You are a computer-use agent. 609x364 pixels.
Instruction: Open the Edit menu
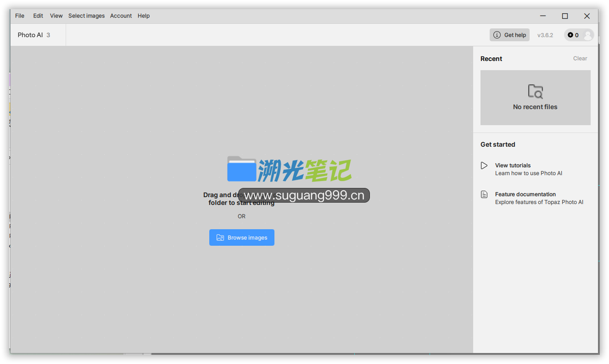tap(38, 16)
